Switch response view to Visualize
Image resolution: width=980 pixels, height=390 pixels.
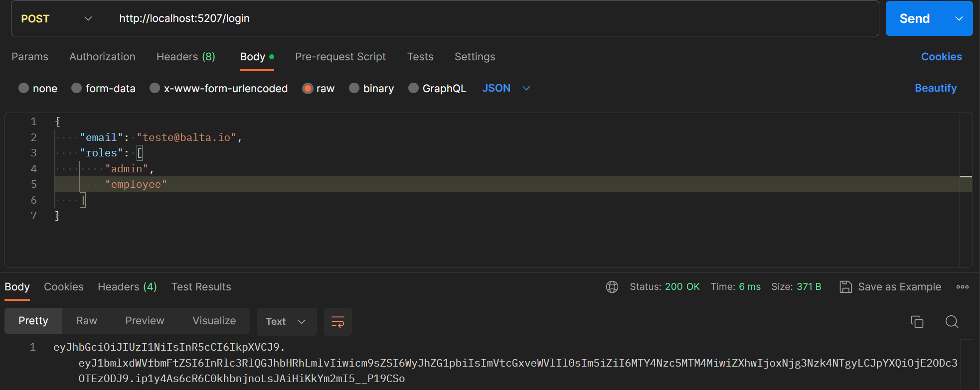tap(214, 321)
